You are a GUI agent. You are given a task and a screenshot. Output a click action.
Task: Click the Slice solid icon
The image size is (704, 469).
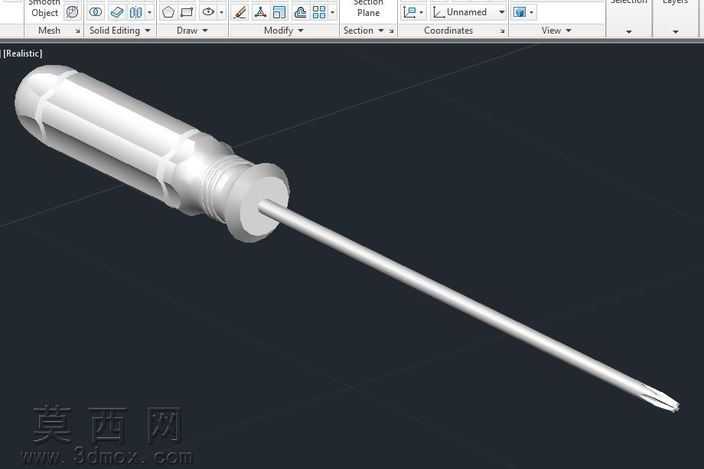click(x=117, y=12)
